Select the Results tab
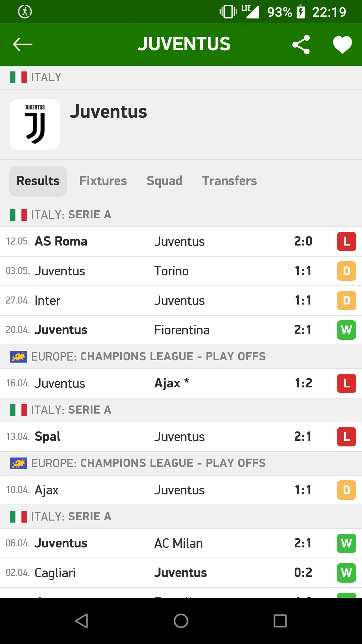 pyautogui.click(x=38, y=181)
